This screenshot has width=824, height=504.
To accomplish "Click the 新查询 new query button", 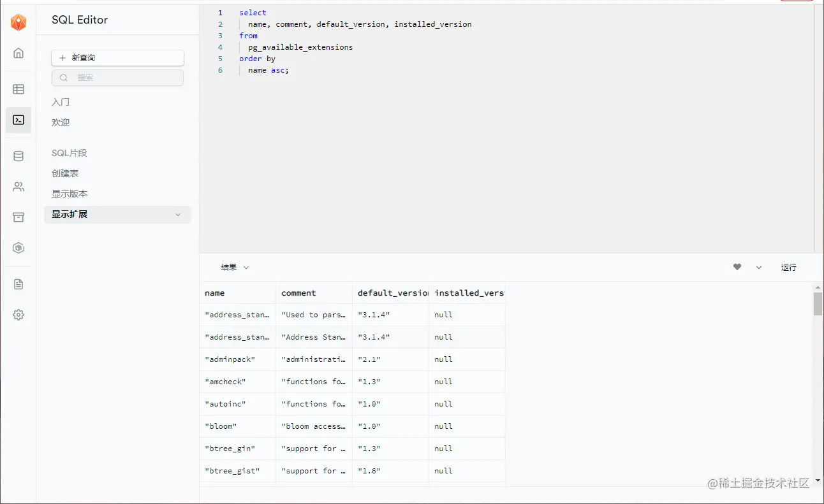I will click(x=117, y=58).
